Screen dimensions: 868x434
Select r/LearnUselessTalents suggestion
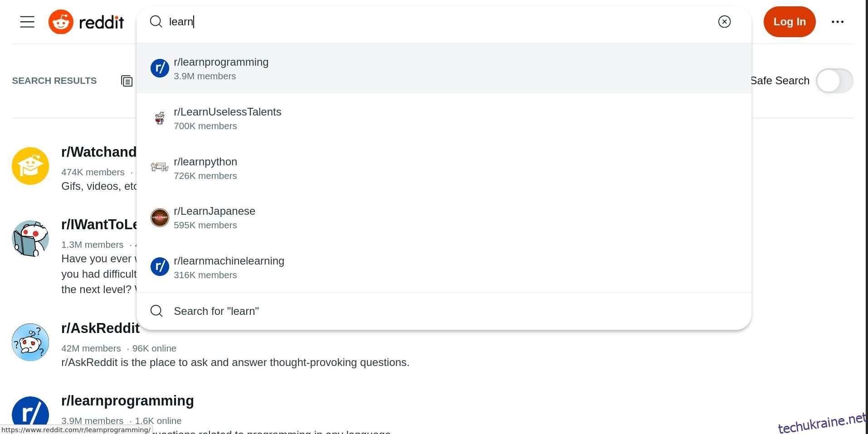point(444,118)
